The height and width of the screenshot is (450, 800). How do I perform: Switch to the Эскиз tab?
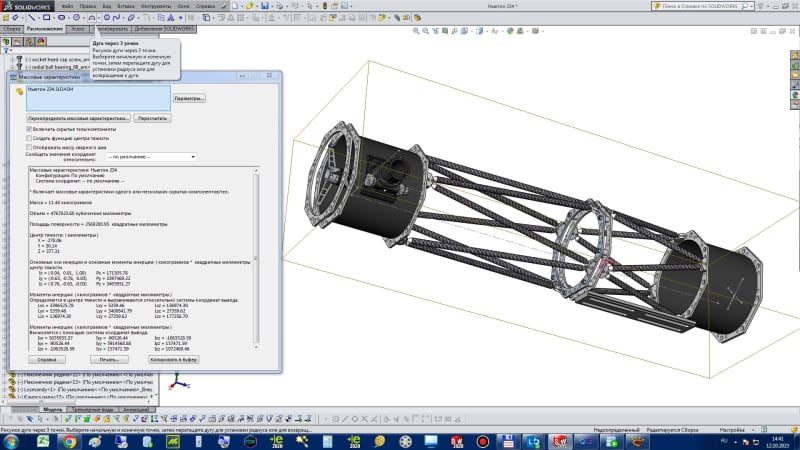point(78,30)
